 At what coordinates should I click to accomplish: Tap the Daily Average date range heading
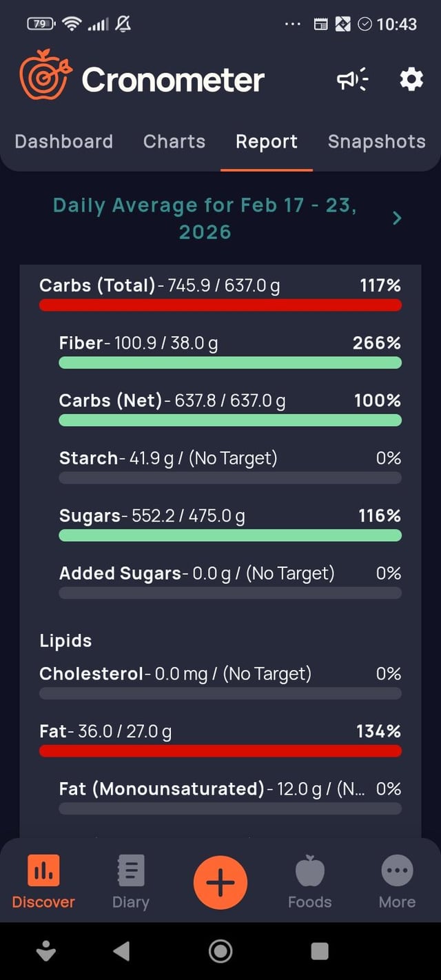205,218
